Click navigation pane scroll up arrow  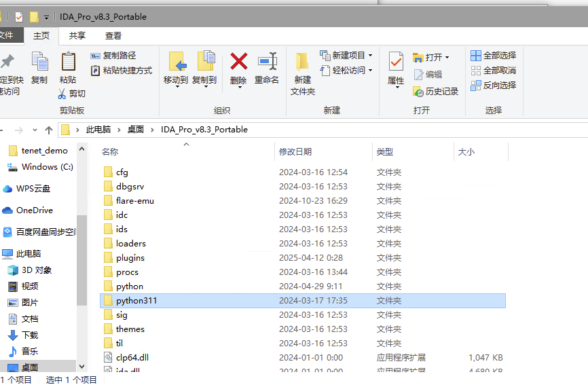(81, 149)
